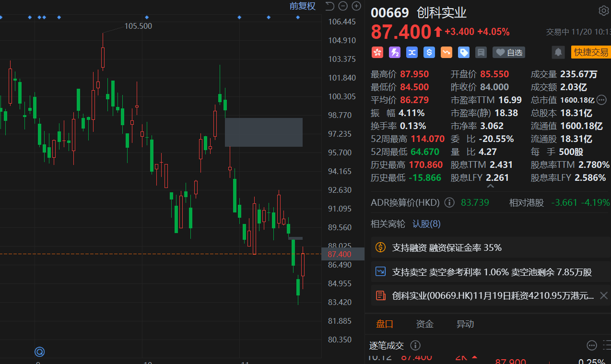Click the blue dollar sign icon

(x=429, y=52)
